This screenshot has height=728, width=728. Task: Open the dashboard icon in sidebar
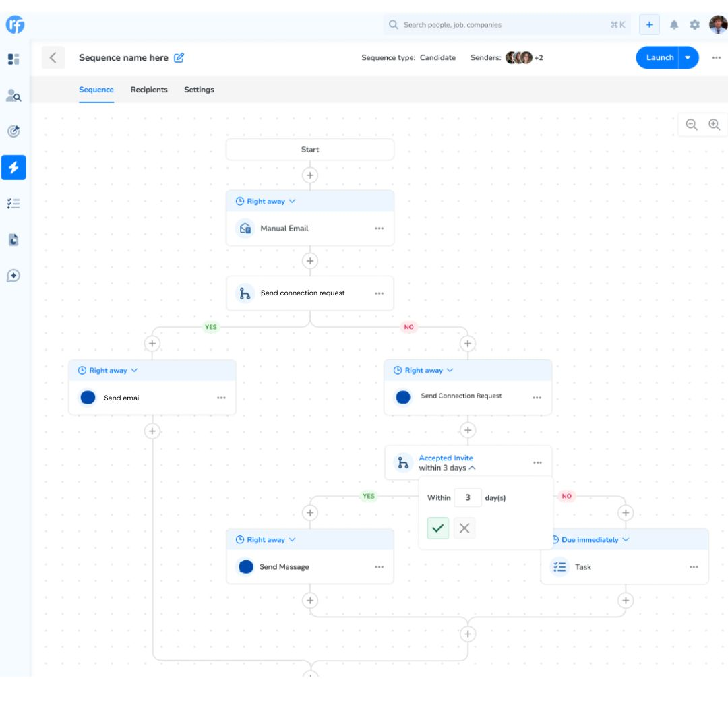point(13,59)
